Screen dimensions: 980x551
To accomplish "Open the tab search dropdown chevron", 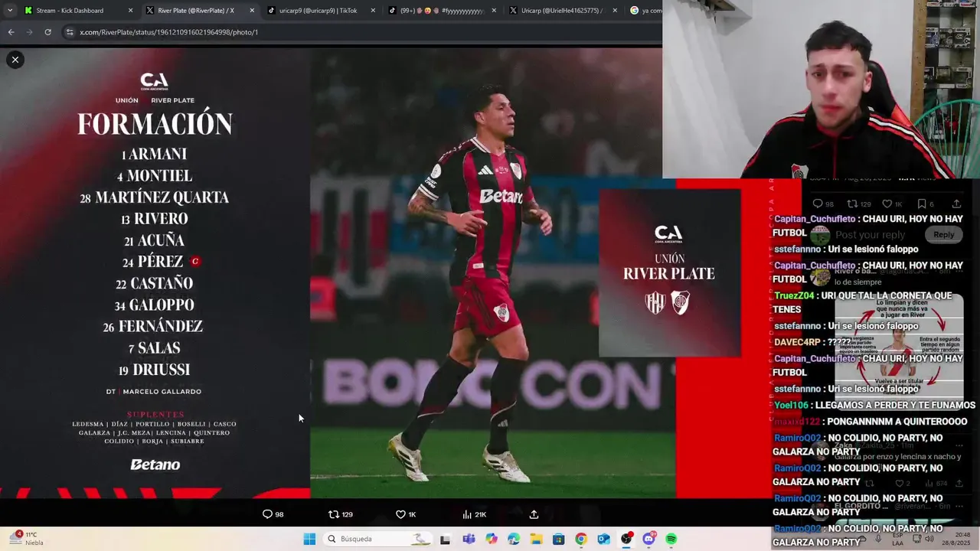I will click(10, 11).
